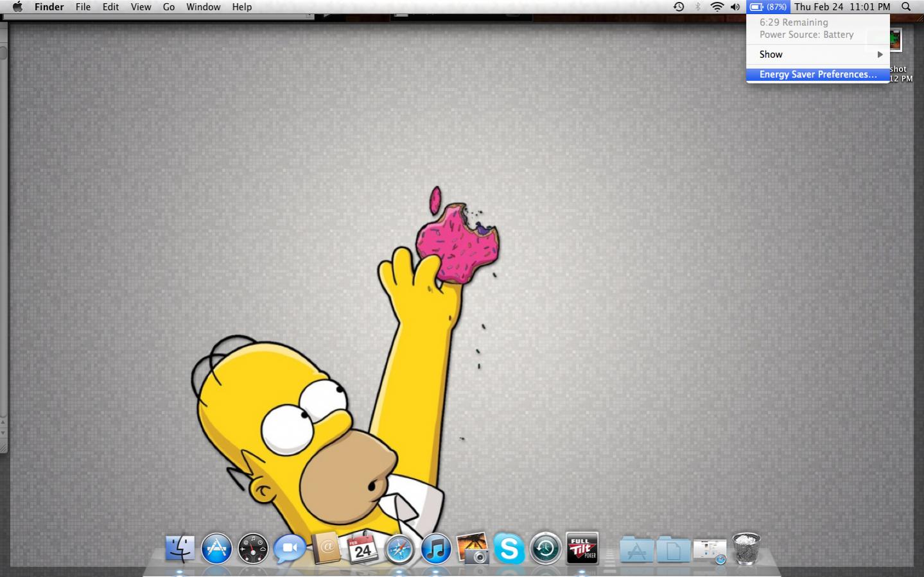The image size is (924, 577).
Task: Open Time Machine in the Dock
Action: point(546,549)
